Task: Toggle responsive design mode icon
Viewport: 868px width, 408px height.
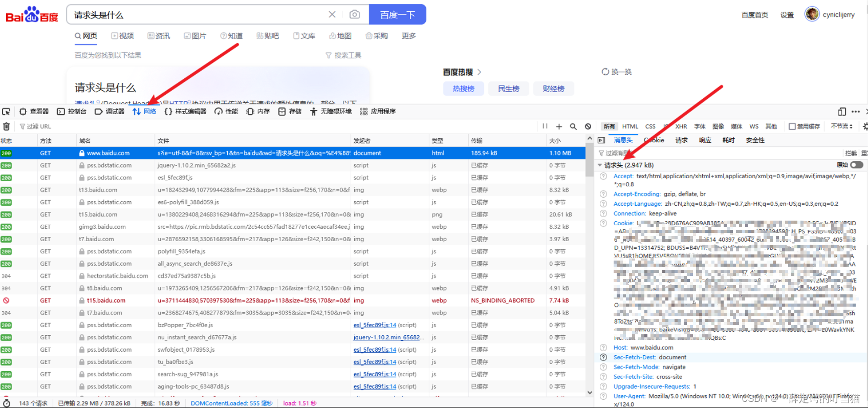Action: (842, 112)
